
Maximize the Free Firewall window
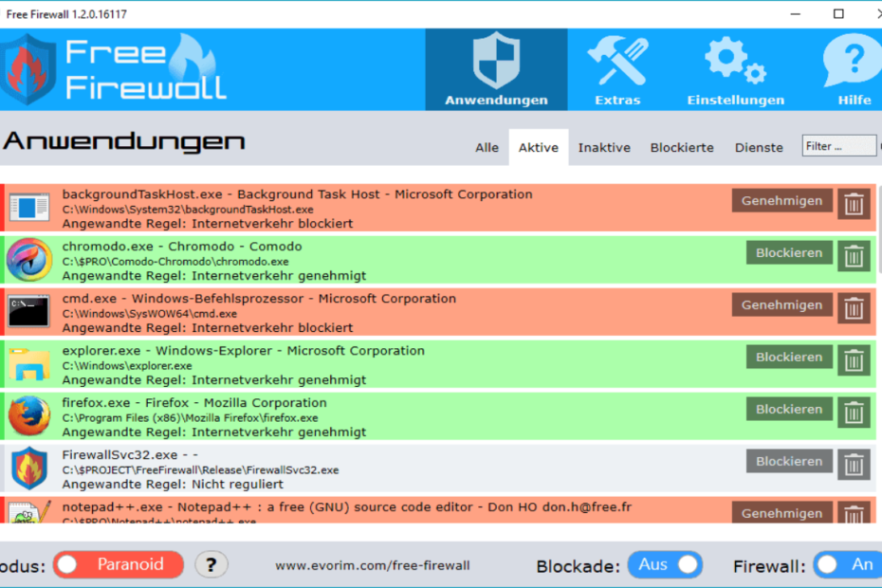[838, 13]
